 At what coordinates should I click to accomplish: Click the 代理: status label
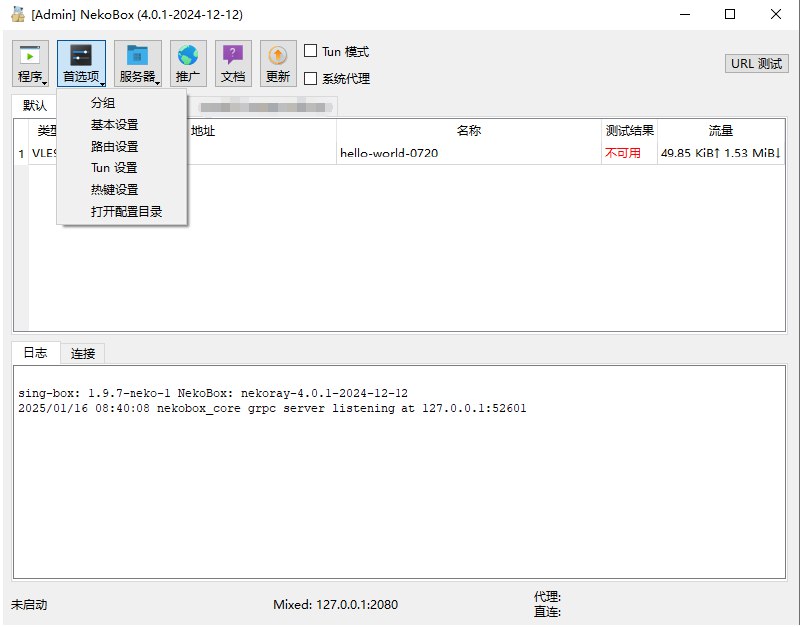547,596
